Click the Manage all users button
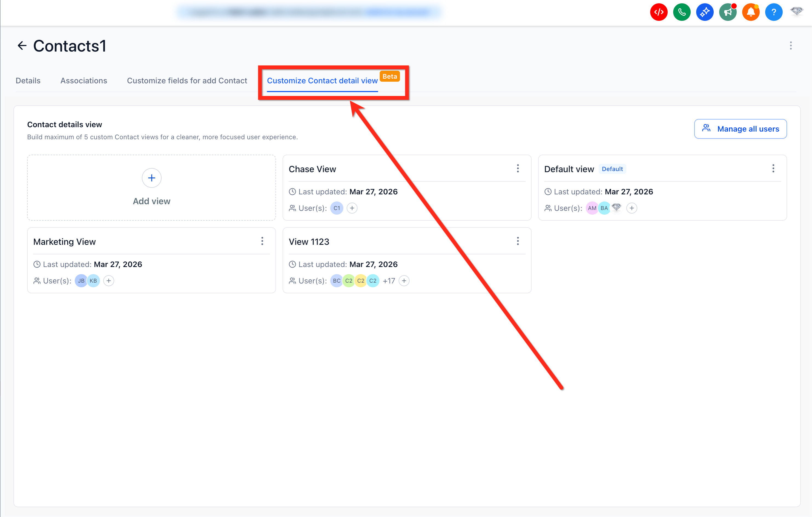Screen dimensions: 812x517 pos(740,129)
